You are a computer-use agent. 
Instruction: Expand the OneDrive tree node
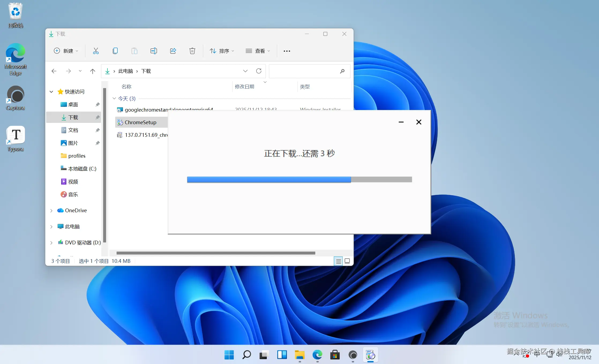pyautogui.click(x=51, y=211)
